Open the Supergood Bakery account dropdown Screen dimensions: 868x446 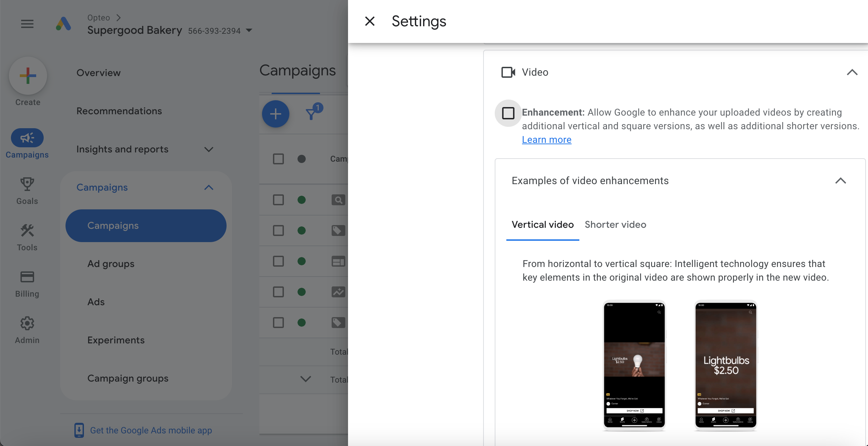tap(249, 31)
